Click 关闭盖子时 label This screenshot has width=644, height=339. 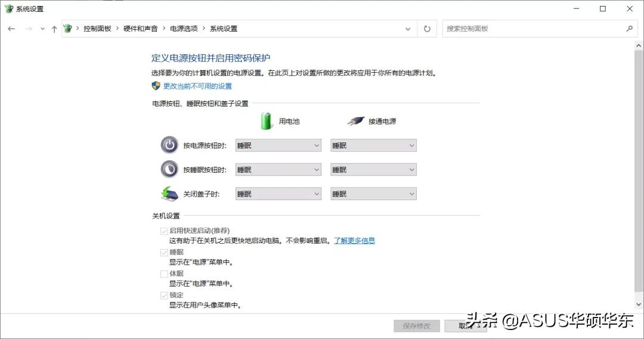(x=202, y=194)
